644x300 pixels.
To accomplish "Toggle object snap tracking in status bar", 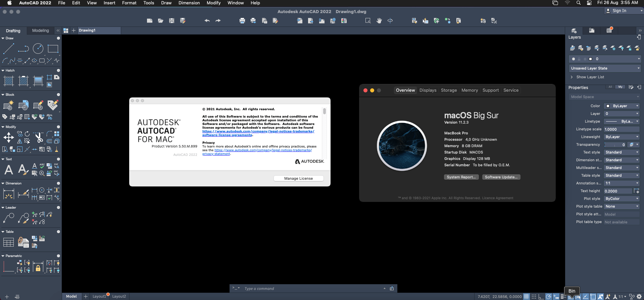I will (x=586, y=297).
